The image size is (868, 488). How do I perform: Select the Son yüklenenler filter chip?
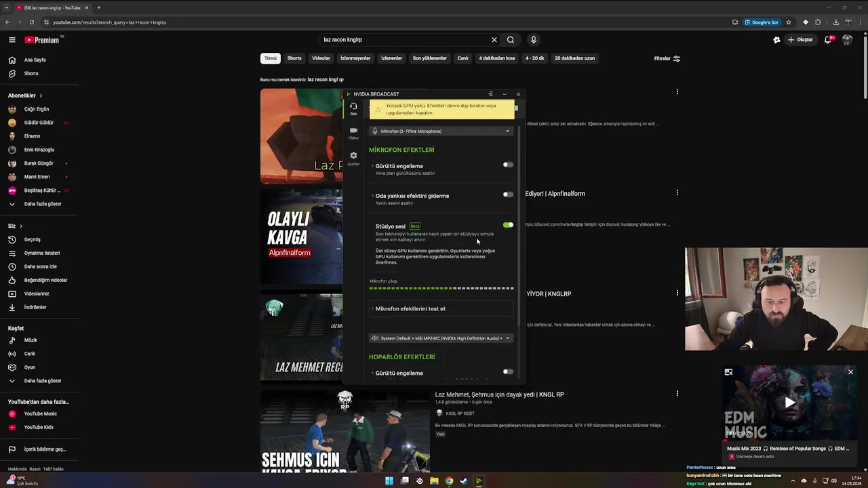(x=430, y=58)
